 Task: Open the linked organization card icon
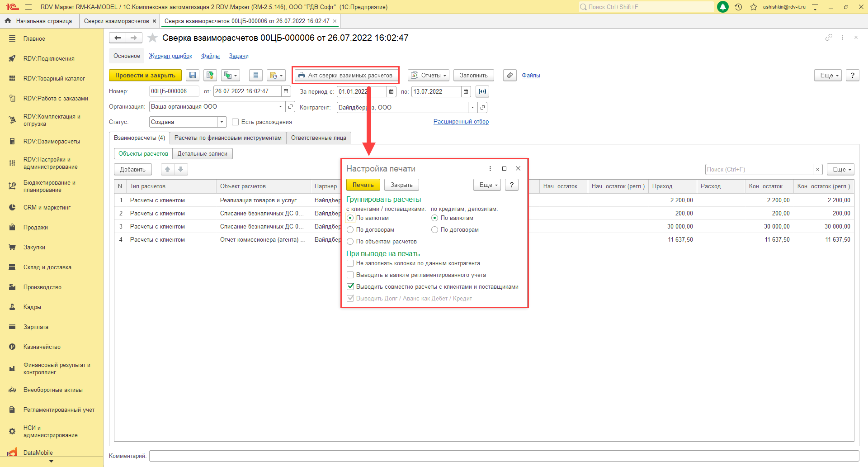[x=290, y=107]
